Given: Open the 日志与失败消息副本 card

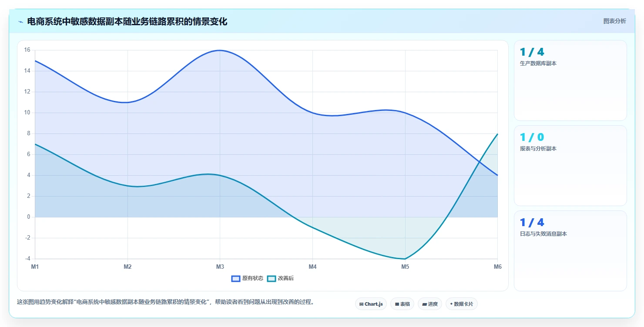Looking at the screenshot, I should 570,251.
